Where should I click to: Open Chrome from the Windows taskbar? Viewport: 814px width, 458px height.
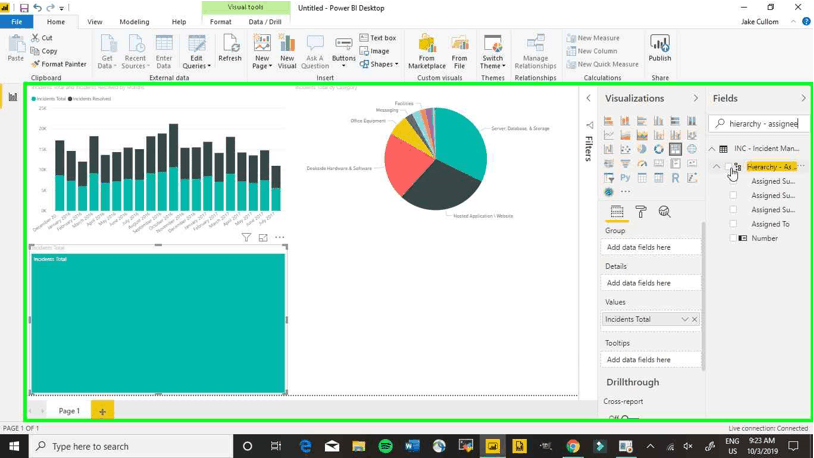click(573, 447)
